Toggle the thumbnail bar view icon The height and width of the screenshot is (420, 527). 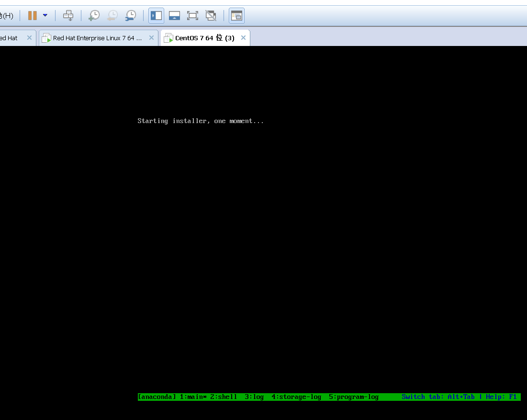tap(174, 15)
